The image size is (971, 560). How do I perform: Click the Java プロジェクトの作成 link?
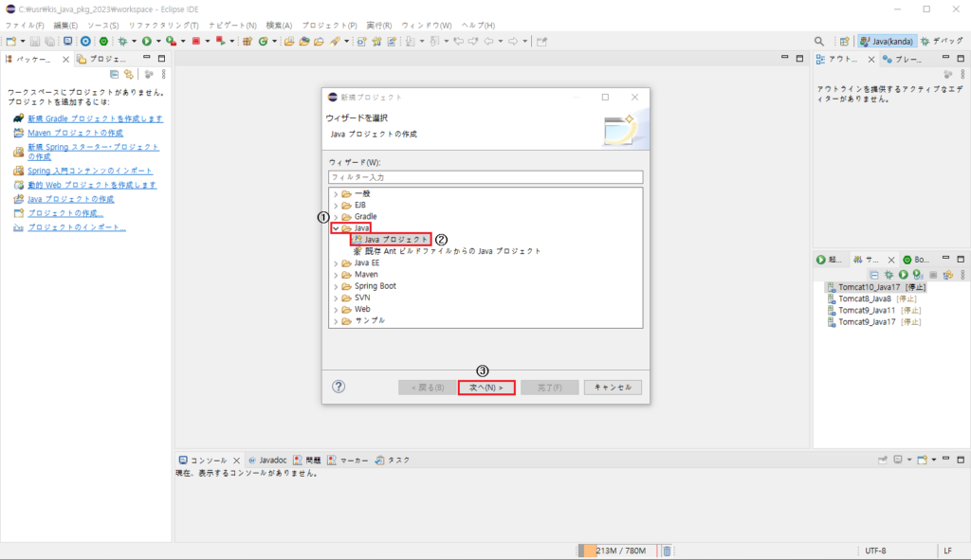70,199
